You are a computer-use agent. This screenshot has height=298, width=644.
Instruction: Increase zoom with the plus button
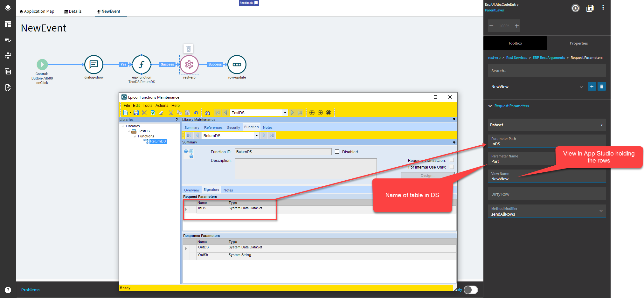(x=517, y=26)
